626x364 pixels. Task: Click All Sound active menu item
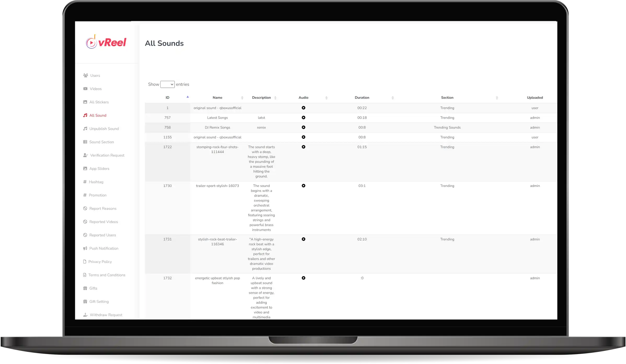coord(97,115)
